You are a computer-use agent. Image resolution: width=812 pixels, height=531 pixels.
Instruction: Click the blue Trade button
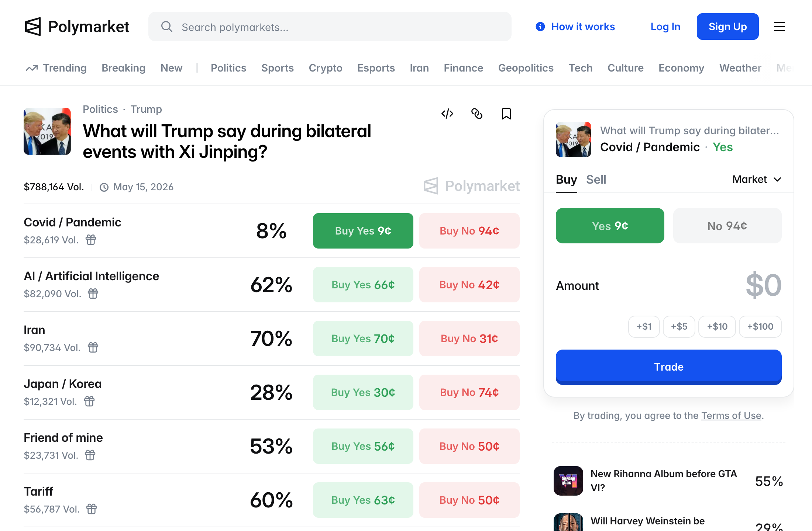click(669, 367)
